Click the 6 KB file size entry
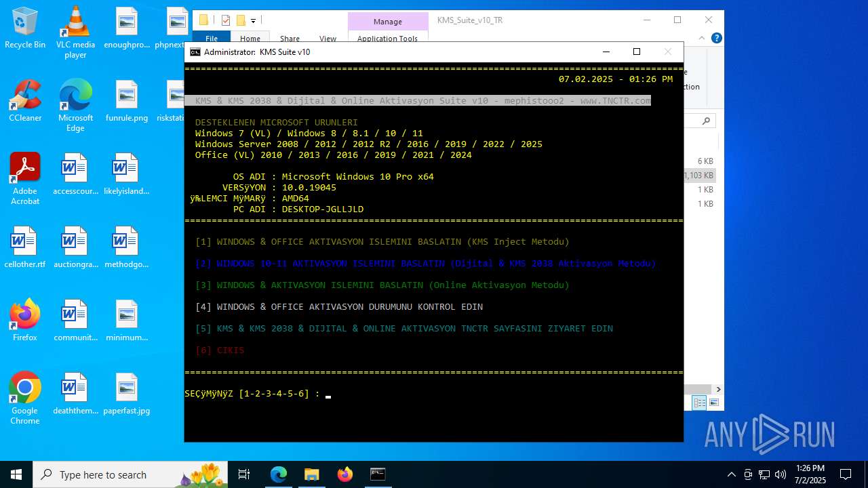The width and height of the screenshot is (868, 488). pyautogui.click(x=705, y=161)
